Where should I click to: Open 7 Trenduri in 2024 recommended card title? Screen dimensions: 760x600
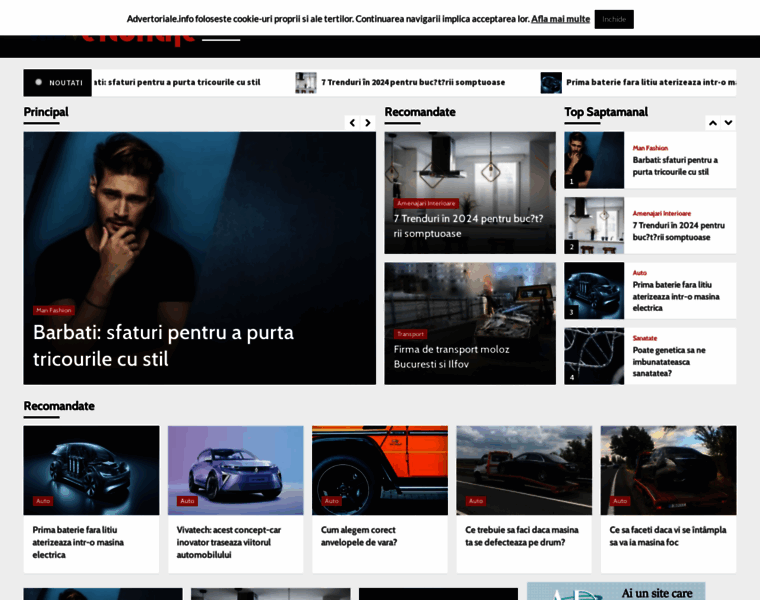pyautogui.click(x=468, y=226)
